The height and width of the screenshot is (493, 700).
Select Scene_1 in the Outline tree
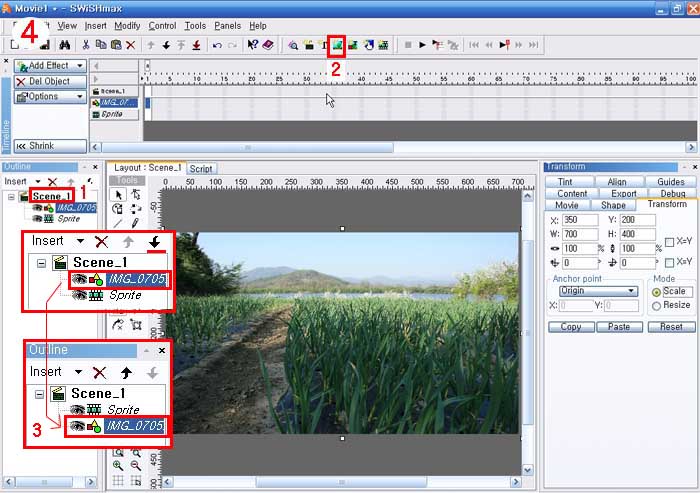(52, 196)
